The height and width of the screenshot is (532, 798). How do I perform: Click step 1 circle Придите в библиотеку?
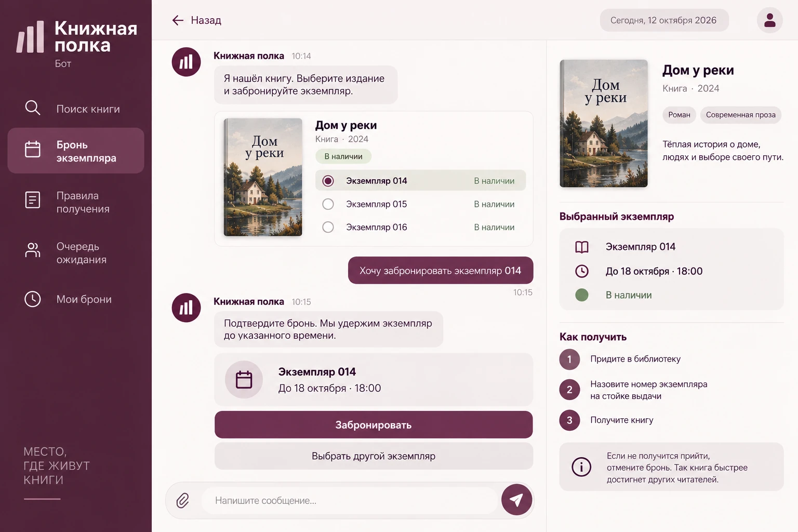pos(569,360)
